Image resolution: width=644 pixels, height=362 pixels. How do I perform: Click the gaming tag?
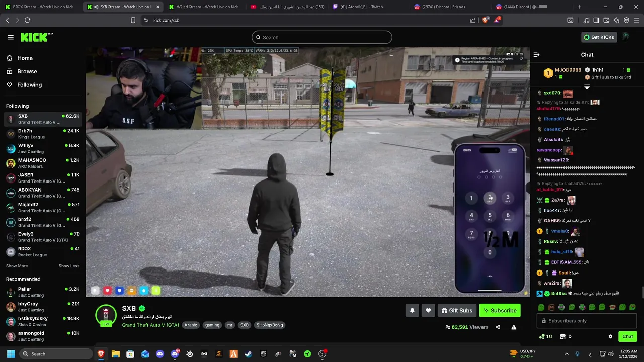pyautogui.click(x=212, y=325)
